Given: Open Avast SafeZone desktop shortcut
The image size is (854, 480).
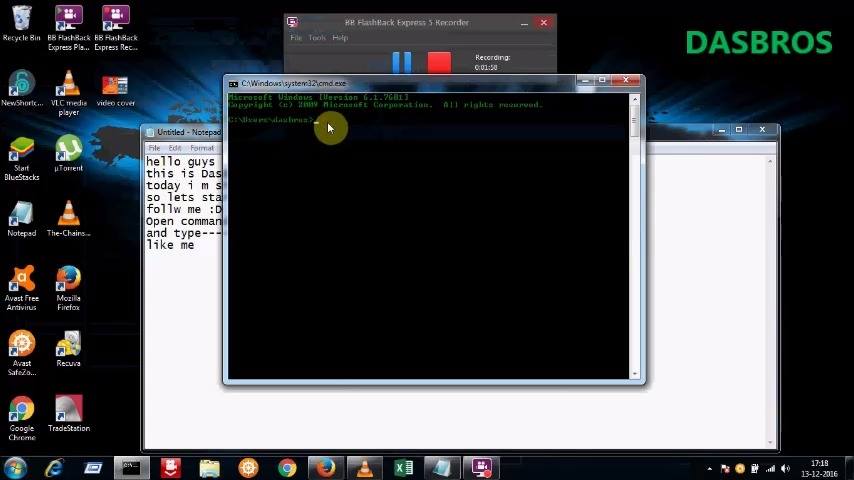Looking at the screenshot, I should coord(22,353).
